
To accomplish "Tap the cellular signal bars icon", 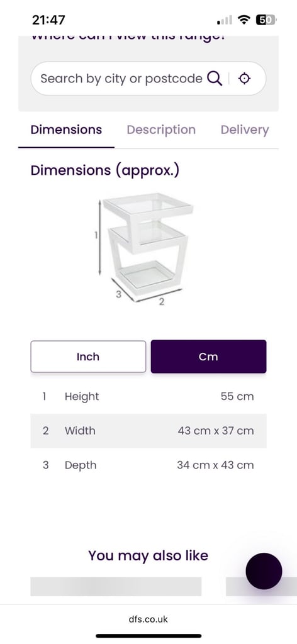I will (x=225, y=19).
